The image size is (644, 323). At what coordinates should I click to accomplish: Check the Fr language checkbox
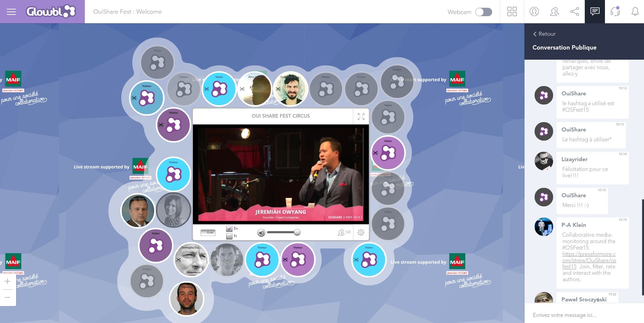tap(229, 236)
